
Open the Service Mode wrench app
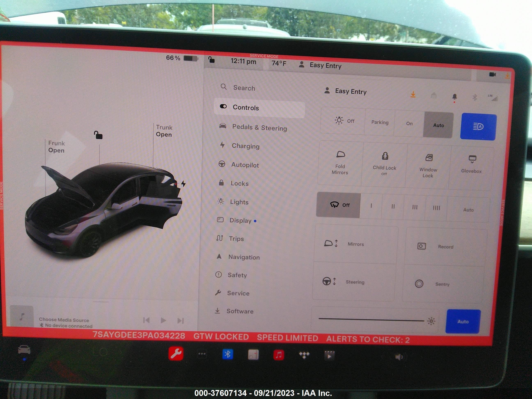pyautogui.click(x=176, y=353)
